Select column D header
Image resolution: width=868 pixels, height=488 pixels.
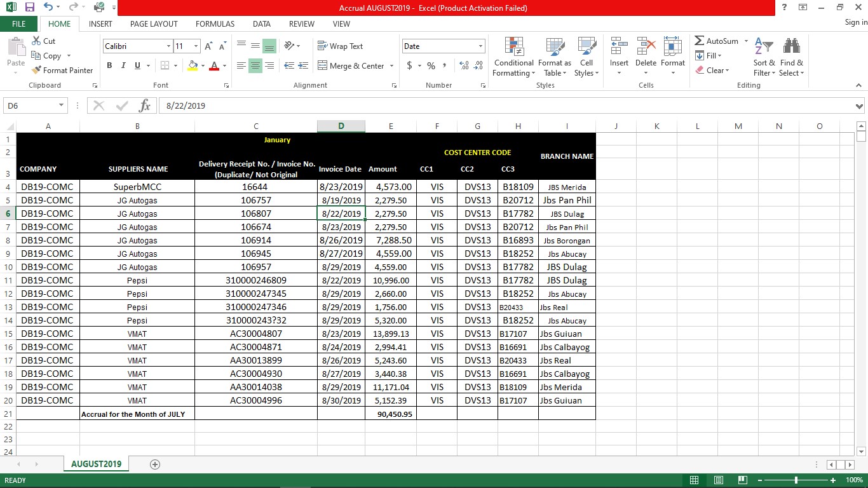[341, 126]
